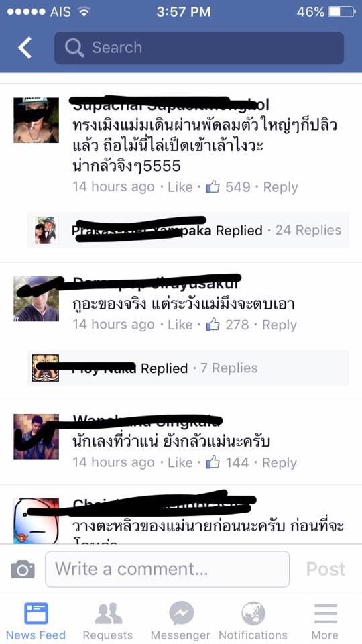
Task: Like the comment with 549 likes
Action: click(180, 187)
